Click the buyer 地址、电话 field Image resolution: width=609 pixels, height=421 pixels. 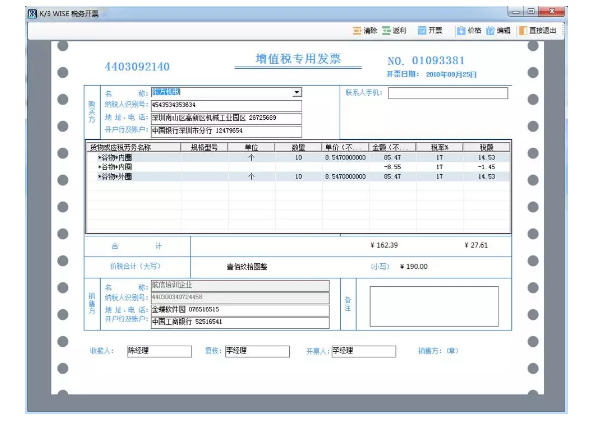click(x=226, y=118)
